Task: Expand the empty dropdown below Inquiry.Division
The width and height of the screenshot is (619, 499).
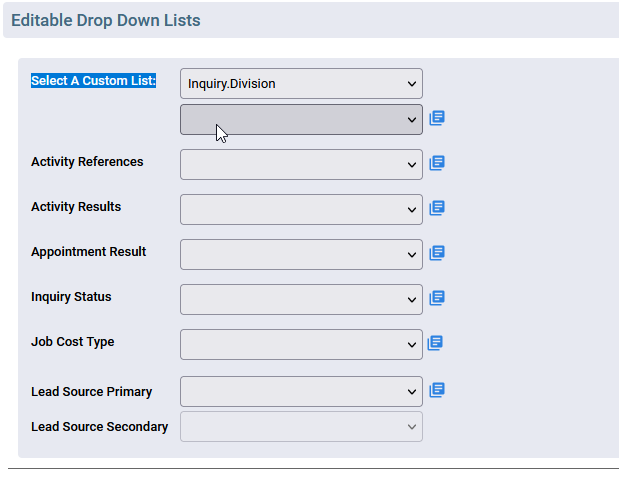Action: point(301,120)
